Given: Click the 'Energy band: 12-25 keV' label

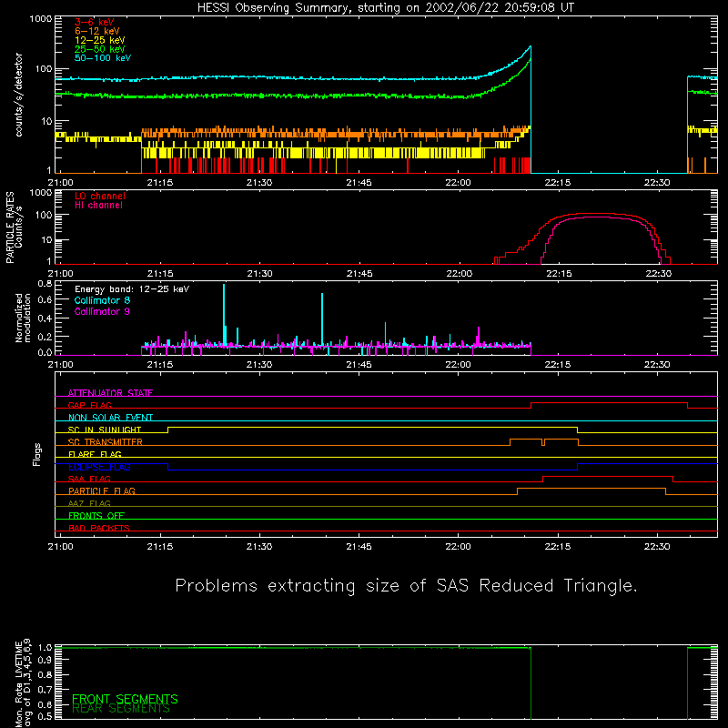Looking at the screenshot, I should (132, 289).
